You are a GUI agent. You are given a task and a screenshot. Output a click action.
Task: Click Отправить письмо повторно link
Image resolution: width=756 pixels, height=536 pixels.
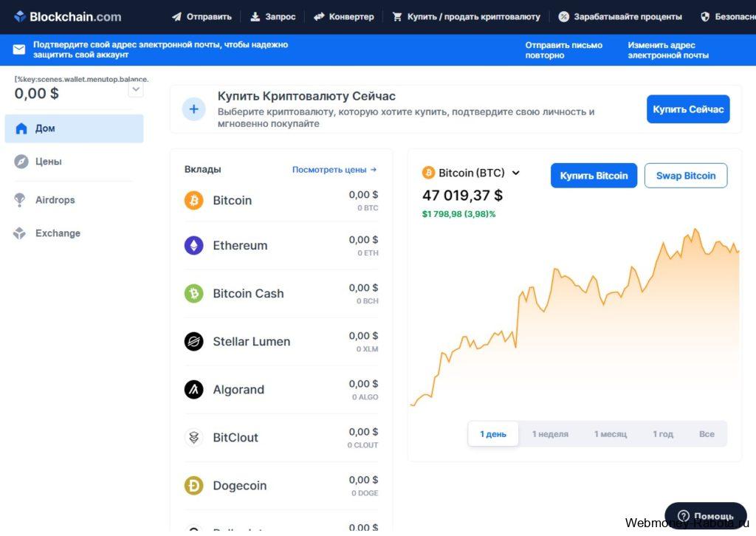[x=563, y=50]
